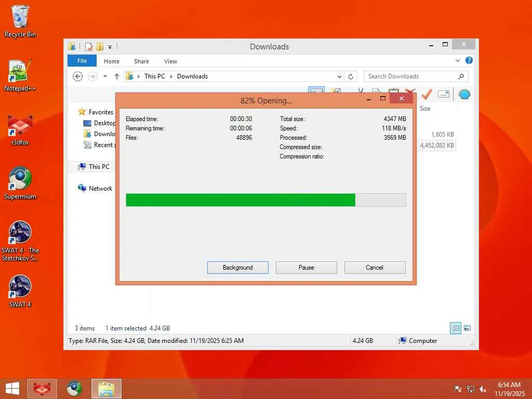Open the Home ribbon tab
Image resolution: width=532 pixels, height=399 pixels.
coord(112,61)
